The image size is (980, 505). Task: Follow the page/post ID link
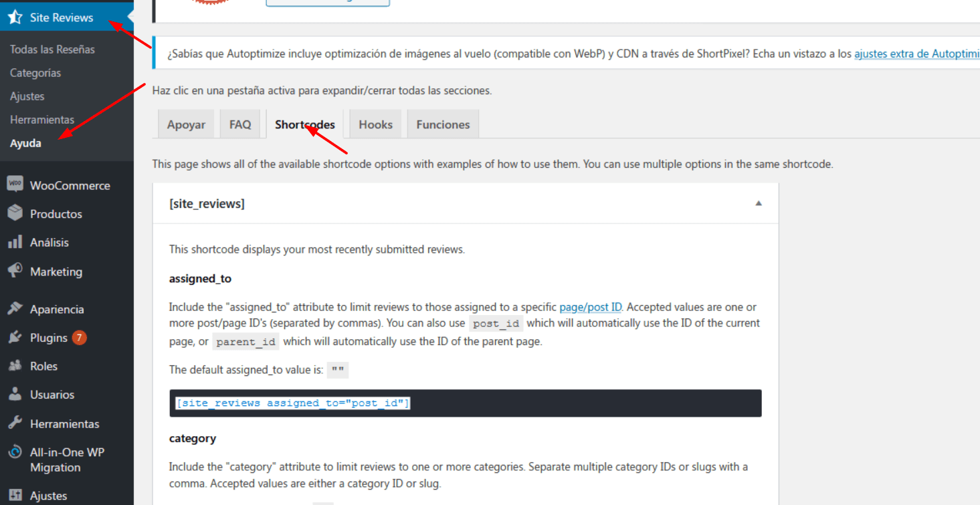(591, 307)
